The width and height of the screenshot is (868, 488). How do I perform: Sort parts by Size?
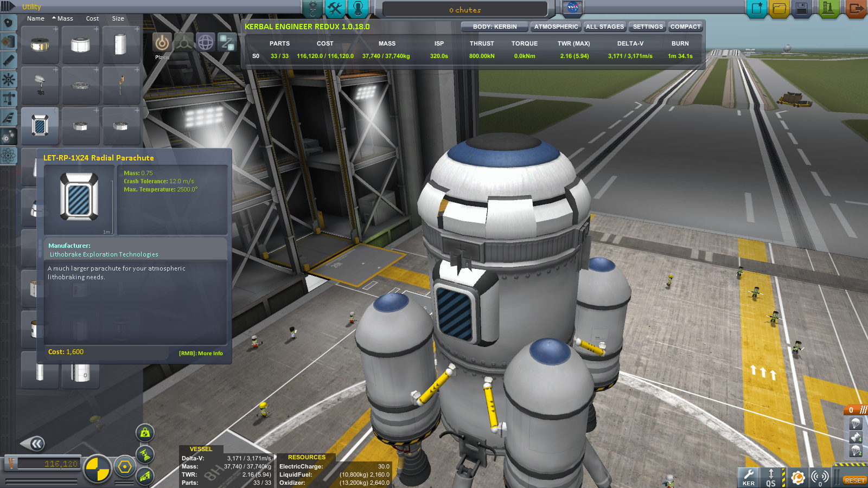tap(118, 18)
